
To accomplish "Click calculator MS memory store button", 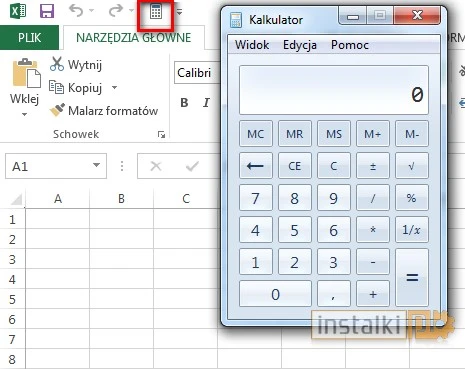I will coord(334,134).
